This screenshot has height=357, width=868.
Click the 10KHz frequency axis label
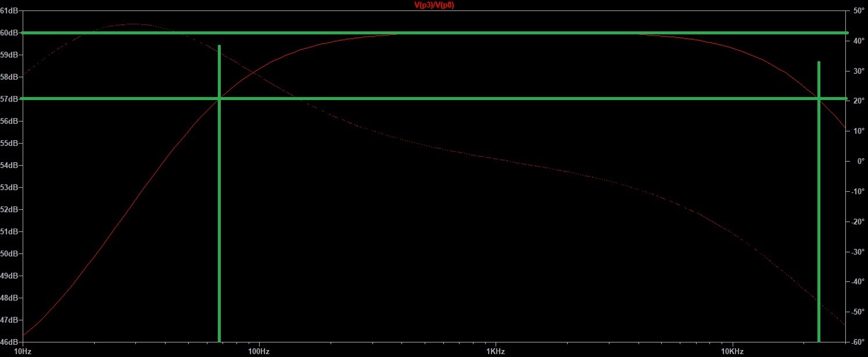point(732,352)
